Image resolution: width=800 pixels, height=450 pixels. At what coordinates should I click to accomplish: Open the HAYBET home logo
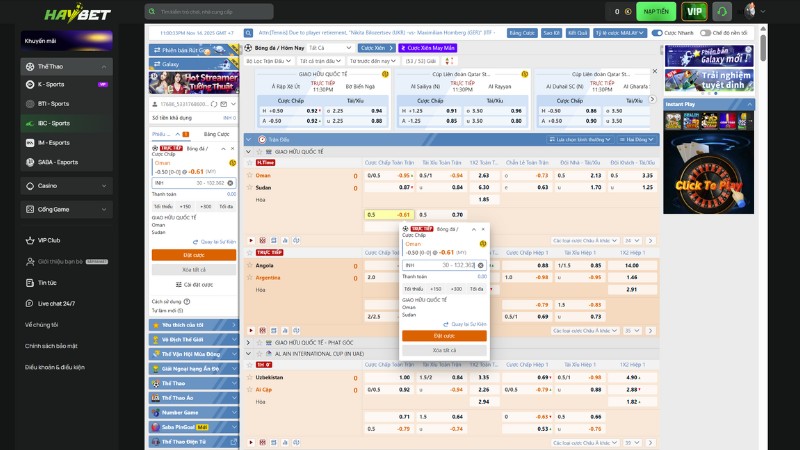coord(78,13)
